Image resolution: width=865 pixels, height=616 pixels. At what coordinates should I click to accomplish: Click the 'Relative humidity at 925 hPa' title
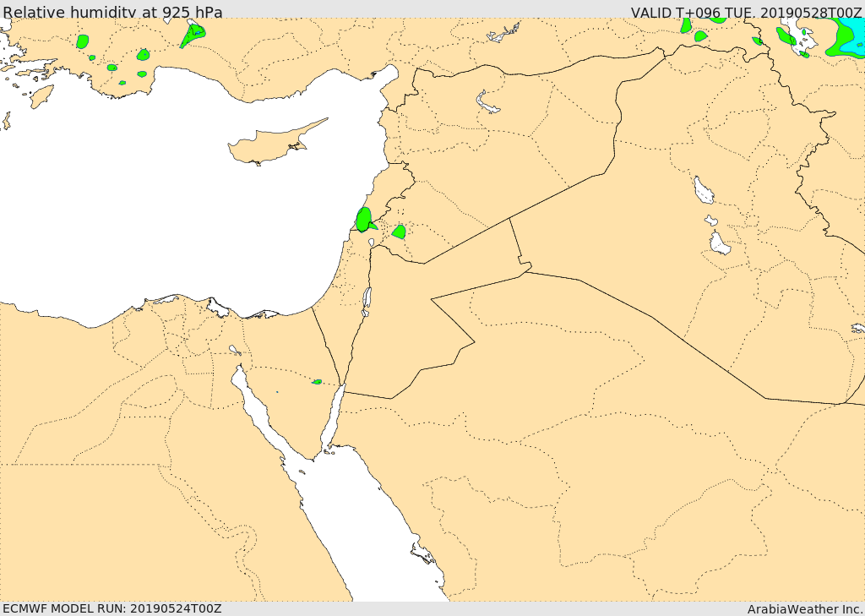click(113, 12)
